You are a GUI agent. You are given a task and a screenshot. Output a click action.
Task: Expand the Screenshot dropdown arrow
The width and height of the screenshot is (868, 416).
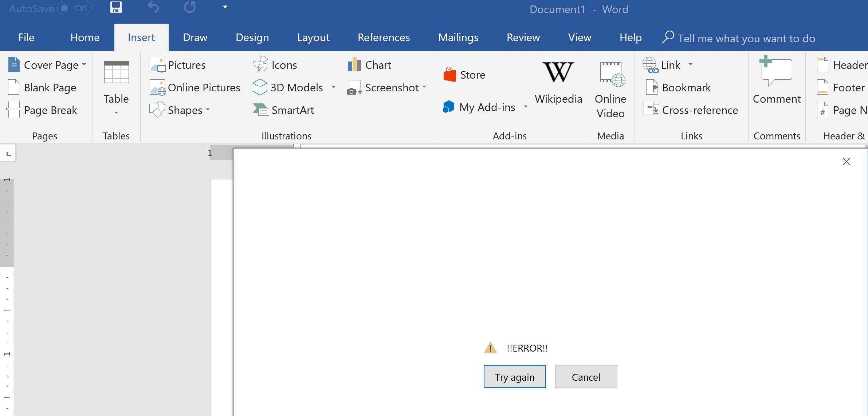tap(424, 87)
